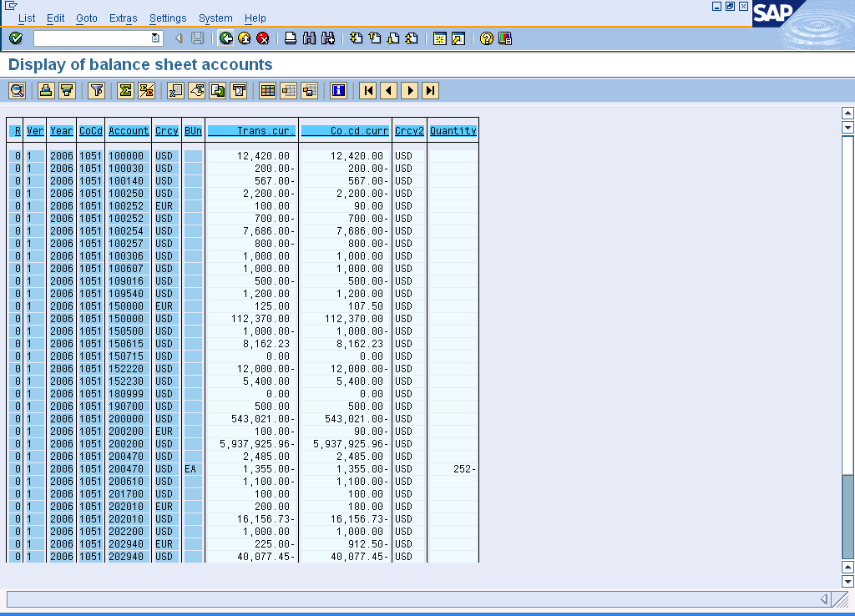Viewport: 855px width, 616px height.
Task: Select the Account column header
Action: pos(129,131)
